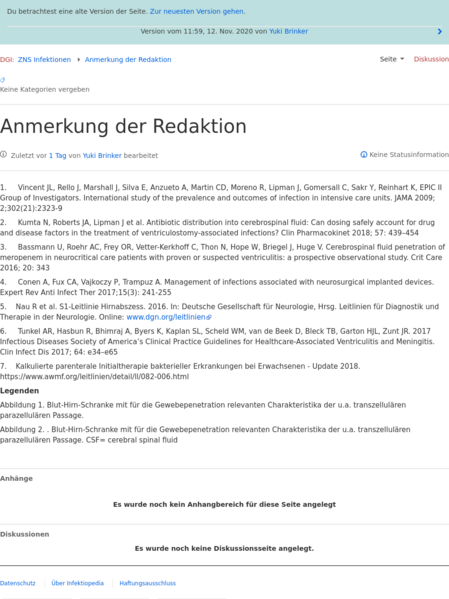Open the Datenschutz footer link
This screenshot has height=599, width=449.
pos(18,583)
